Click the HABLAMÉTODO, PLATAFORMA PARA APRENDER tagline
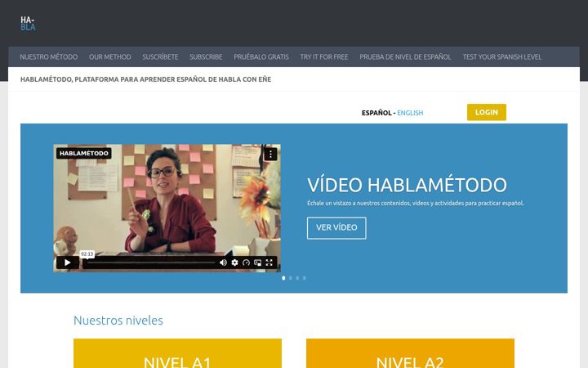588x368 pixels. 145,79
